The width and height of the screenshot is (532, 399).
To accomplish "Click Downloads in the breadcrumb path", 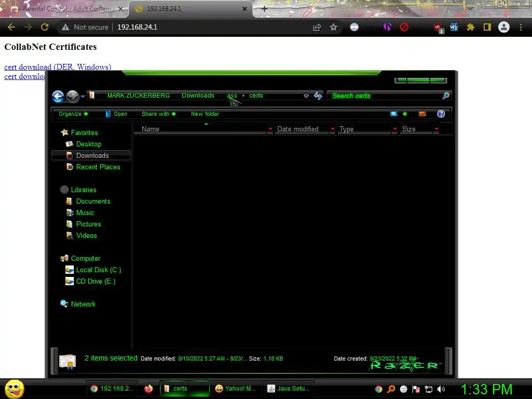I will coord(198,96).
